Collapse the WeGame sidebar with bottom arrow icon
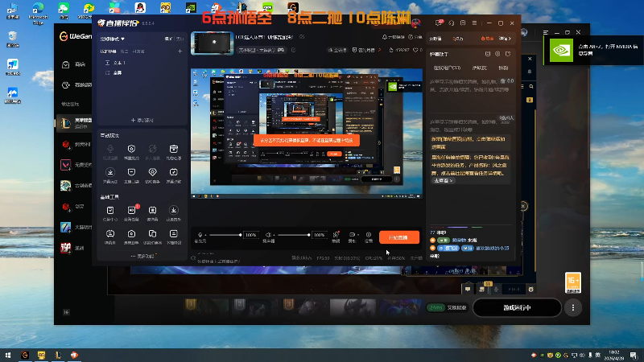644x362 pixels. point(66,312)
